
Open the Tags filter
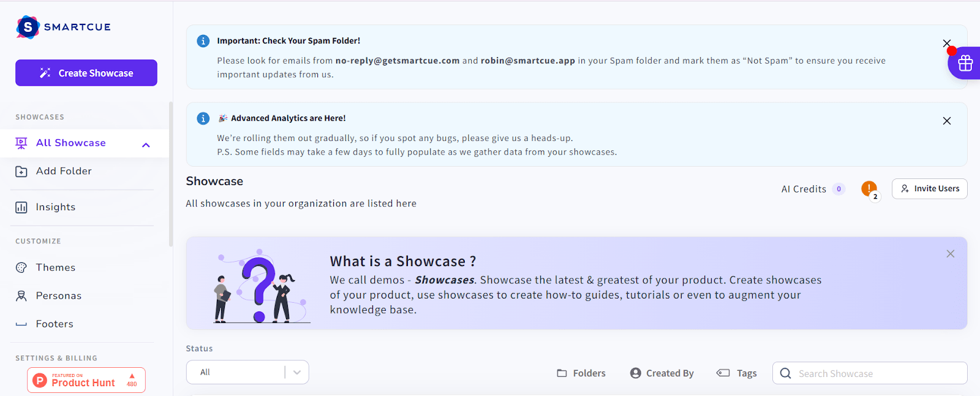click(x=737, y=373)
